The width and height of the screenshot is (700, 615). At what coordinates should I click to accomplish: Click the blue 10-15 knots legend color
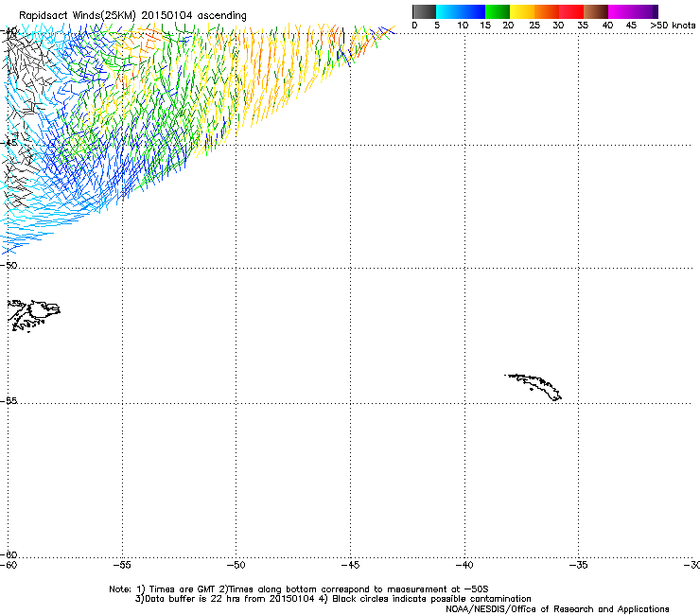pos(473,11)
